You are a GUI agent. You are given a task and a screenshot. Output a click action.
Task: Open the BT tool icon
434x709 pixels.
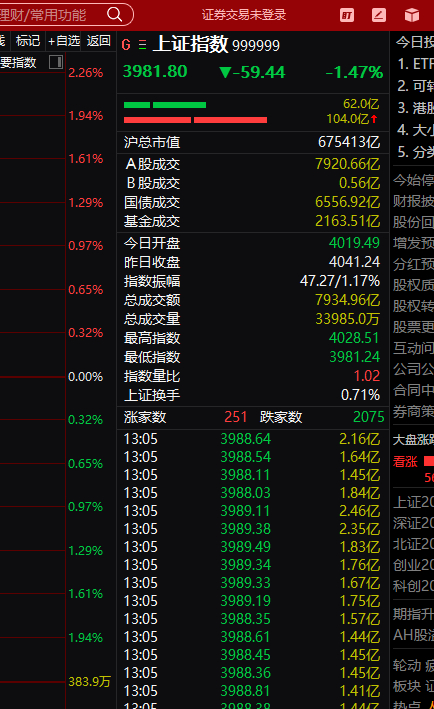347,15
